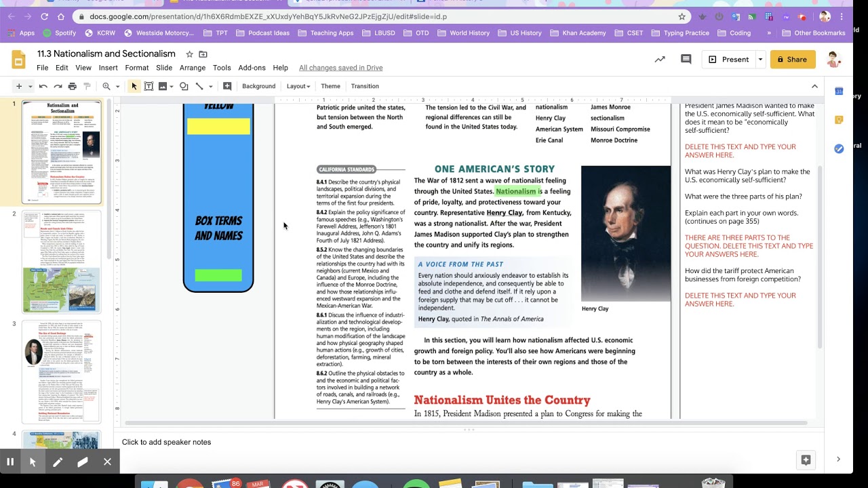Click the new slide plus icon
868x488 pixels.
[x=19, y=86]
